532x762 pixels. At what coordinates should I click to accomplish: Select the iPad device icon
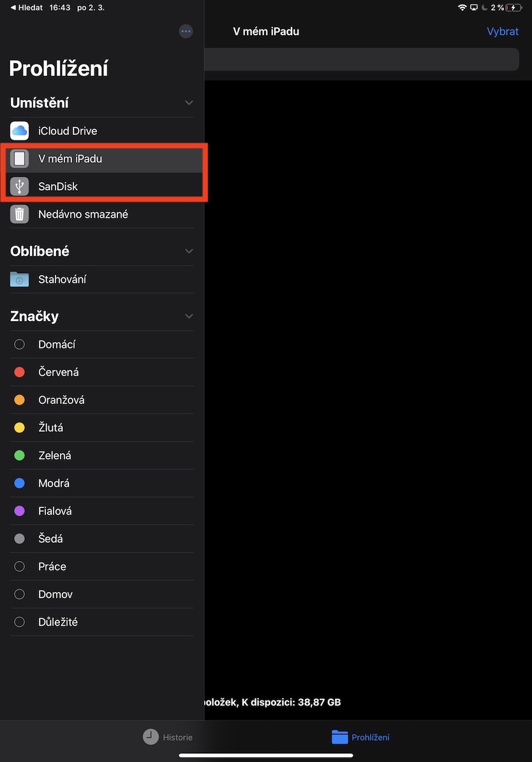[x=20, y=158]
